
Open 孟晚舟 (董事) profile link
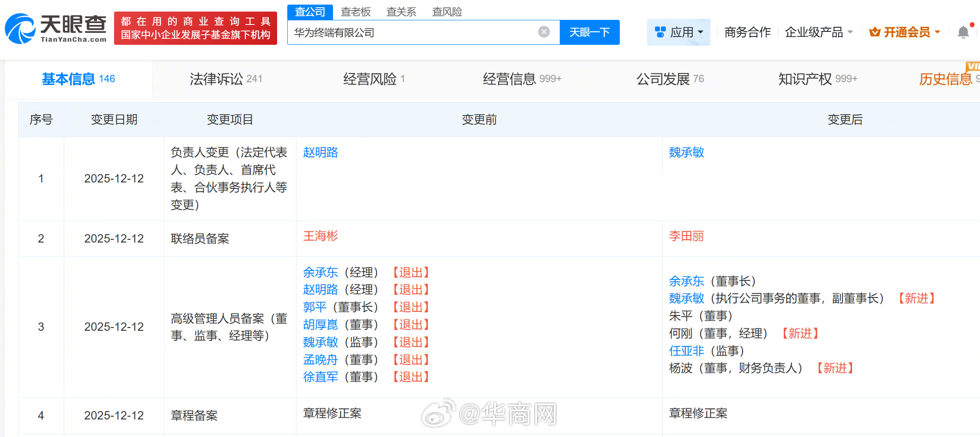pyautogui.click(x=321, y=360)
